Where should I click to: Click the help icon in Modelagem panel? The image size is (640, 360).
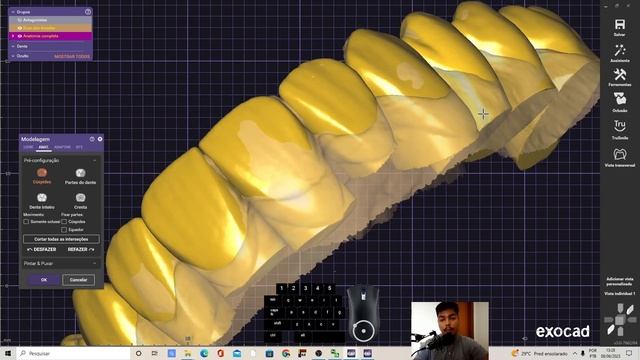92,139
